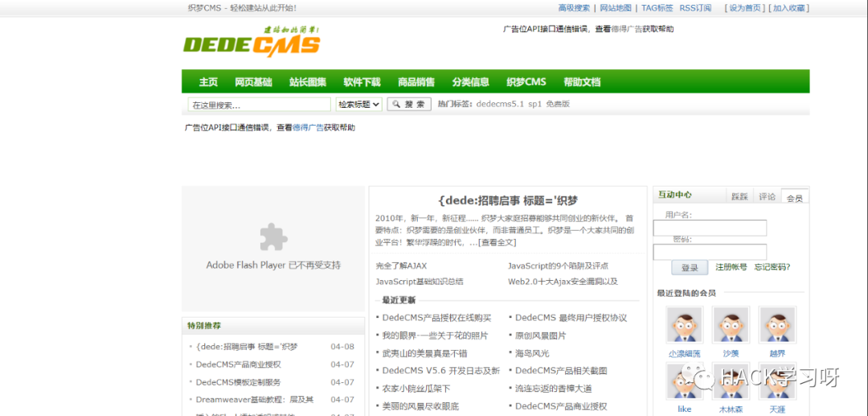Switch to the 会员 tab

(794, 196)
